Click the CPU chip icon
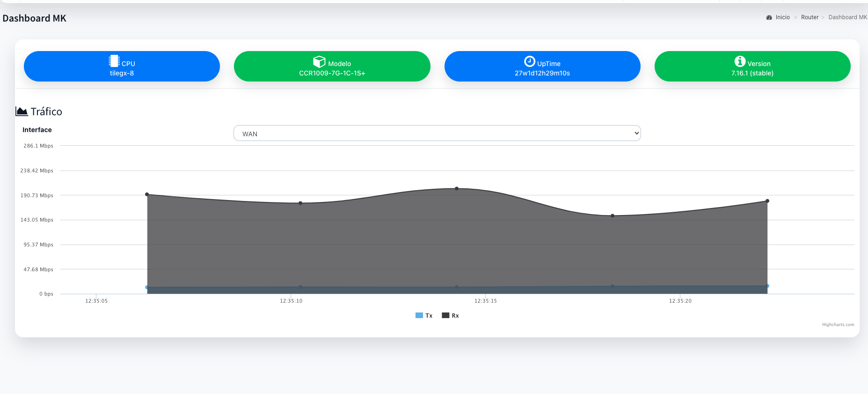The width and height of the screenshot is (868, 394). click(114, 61)
